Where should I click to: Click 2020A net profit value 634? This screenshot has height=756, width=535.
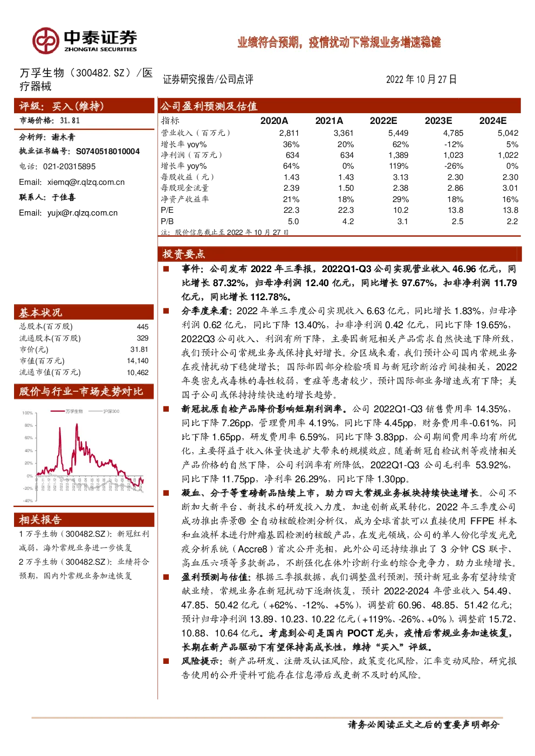tap(292, 155)
